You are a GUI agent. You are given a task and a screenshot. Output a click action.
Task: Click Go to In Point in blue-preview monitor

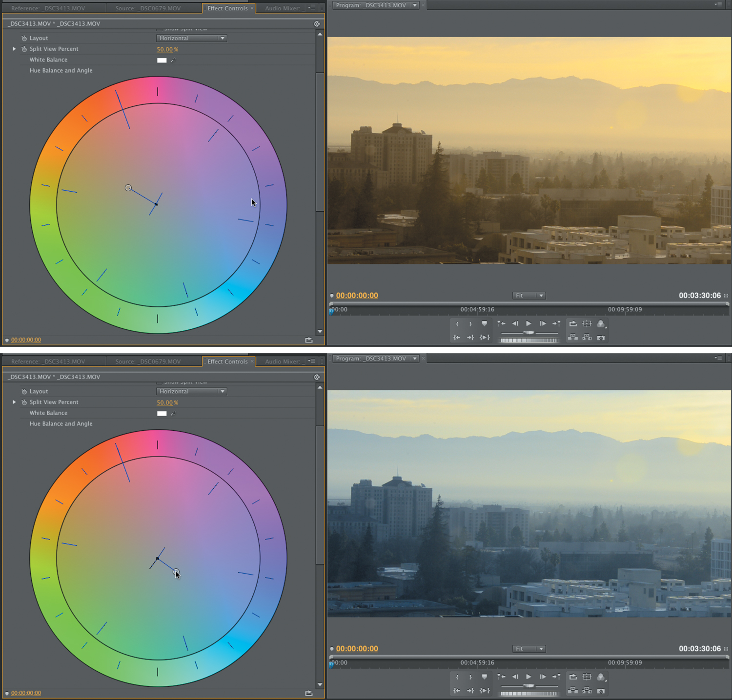click(x=457, y=691)
